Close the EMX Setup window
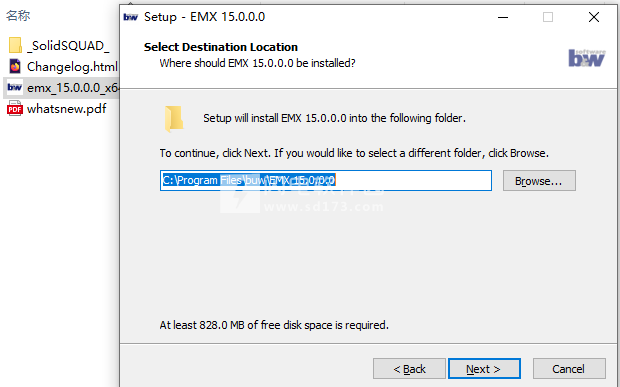This screenshot has width=620, height=387. [x=594, y=17]
